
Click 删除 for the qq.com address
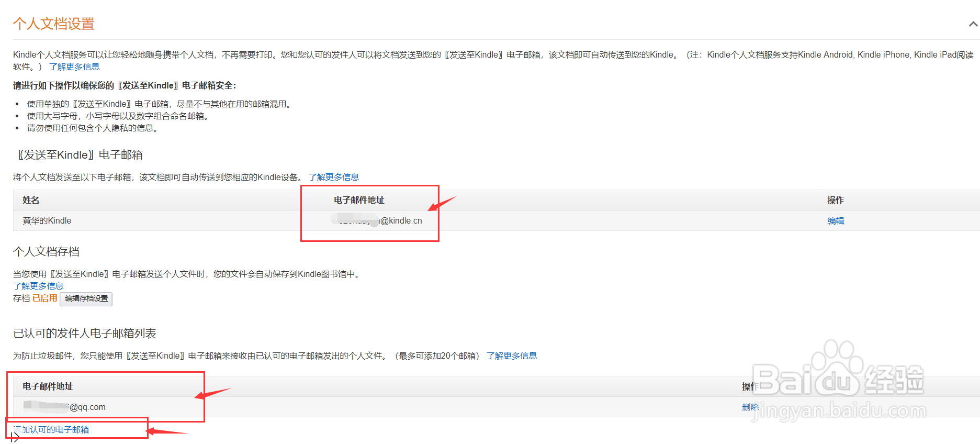pyautogui.click(x=750, y=407)
